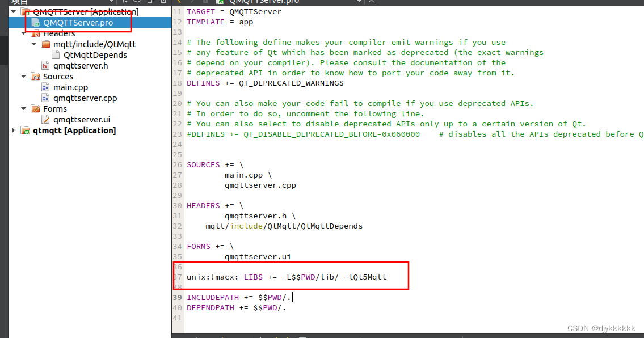This screenshot has width=644, height=338.
Task: Collapse the Forms folder in project tree
Action: click(x=23, y=109)
